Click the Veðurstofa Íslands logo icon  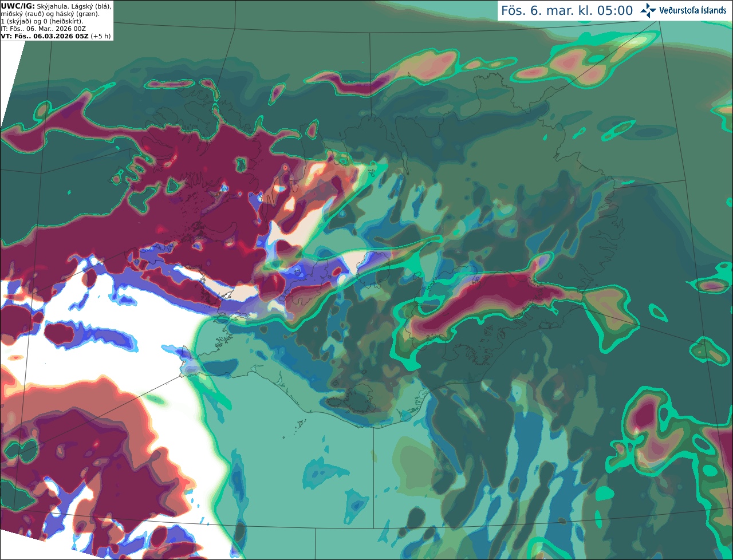pos(648,10)
